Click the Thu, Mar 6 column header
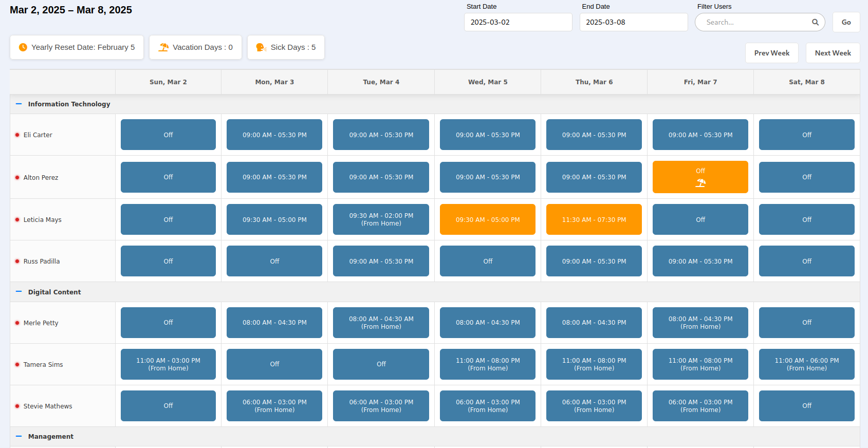868x448 pixels. [594, 82]
